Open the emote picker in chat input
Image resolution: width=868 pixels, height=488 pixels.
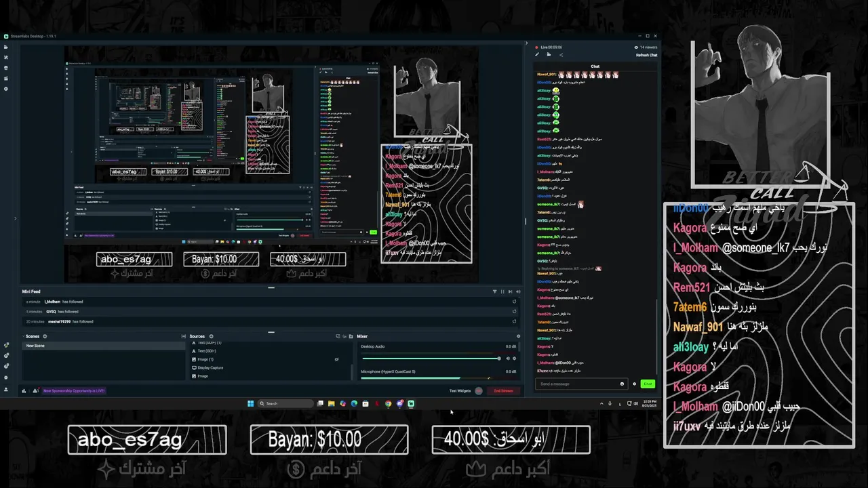pyautogui.click(x=622, y=384)
